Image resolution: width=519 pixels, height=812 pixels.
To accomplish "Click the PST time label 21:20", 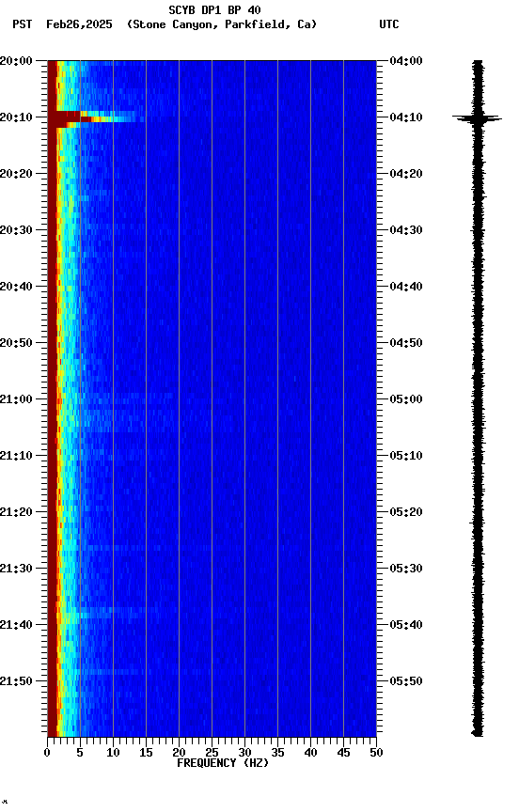I will point(16,513).
